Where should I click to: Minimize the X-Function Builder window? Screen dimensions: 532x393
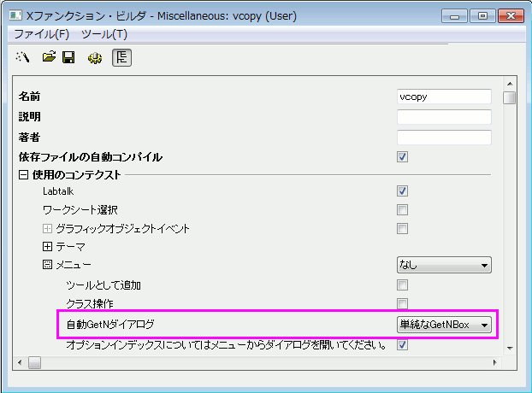[455, 16]
